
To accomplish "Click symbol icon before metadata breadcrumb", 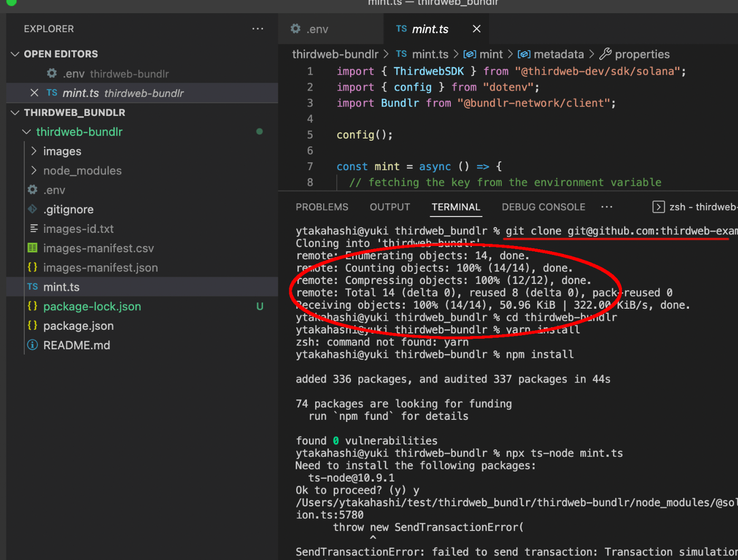I will [x=524, y=54].
